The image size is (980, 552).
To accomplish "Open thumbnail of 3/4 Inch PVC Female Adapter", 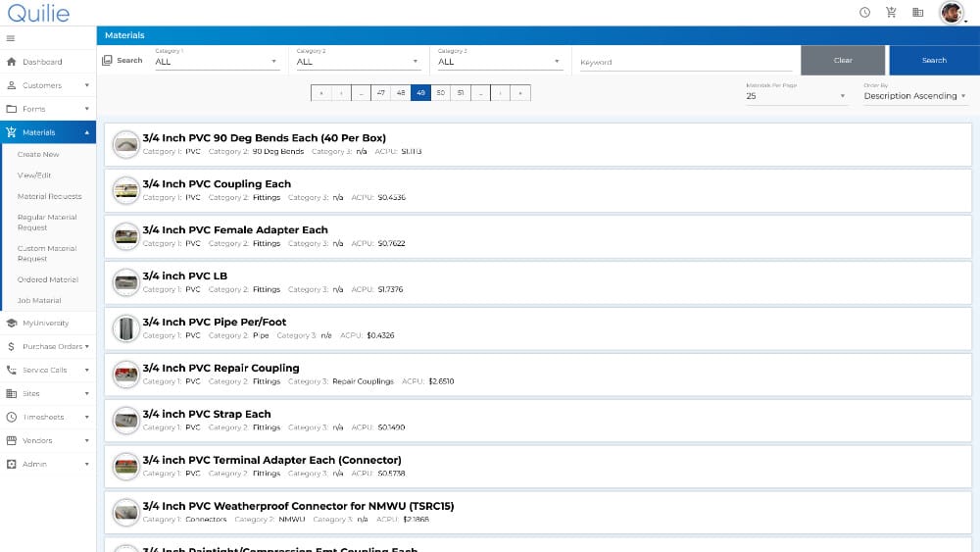I will (125, 236).
